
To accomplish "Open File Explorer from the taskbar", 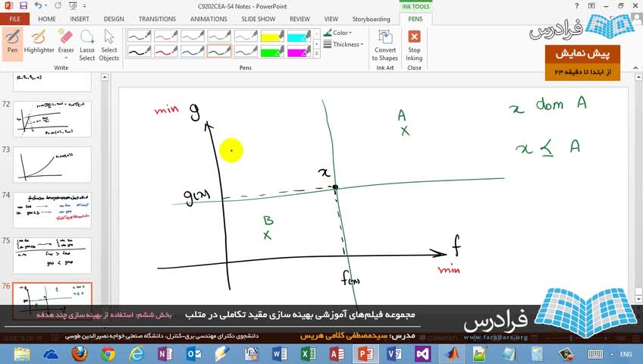I will tap(22, 353).
